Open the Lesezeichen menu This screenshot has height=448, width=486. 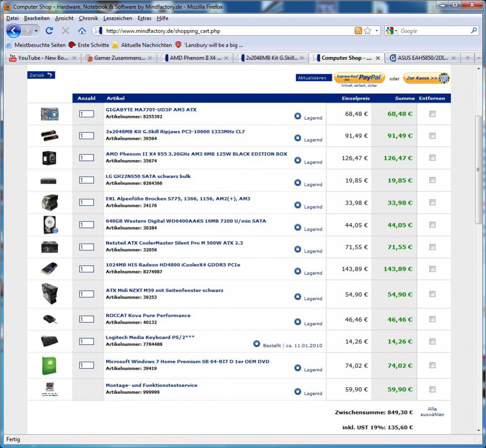[117, 18]
